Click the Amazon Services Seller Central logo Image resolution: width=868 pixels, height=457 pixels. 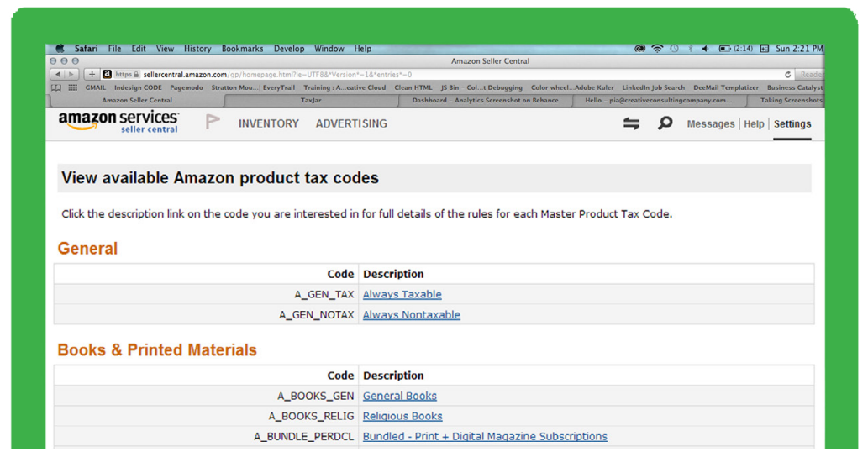(118, 122)
